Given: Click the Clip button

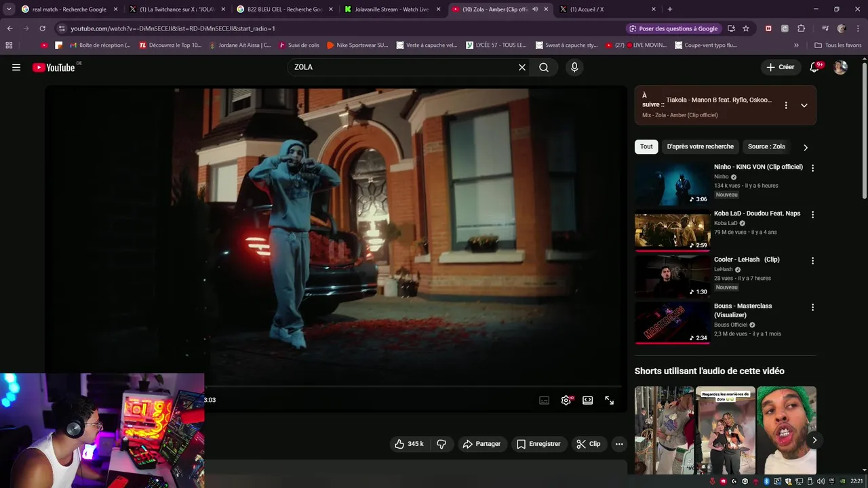Looking at the screenshot, I should pyautogui.click(x=588, y=444).
